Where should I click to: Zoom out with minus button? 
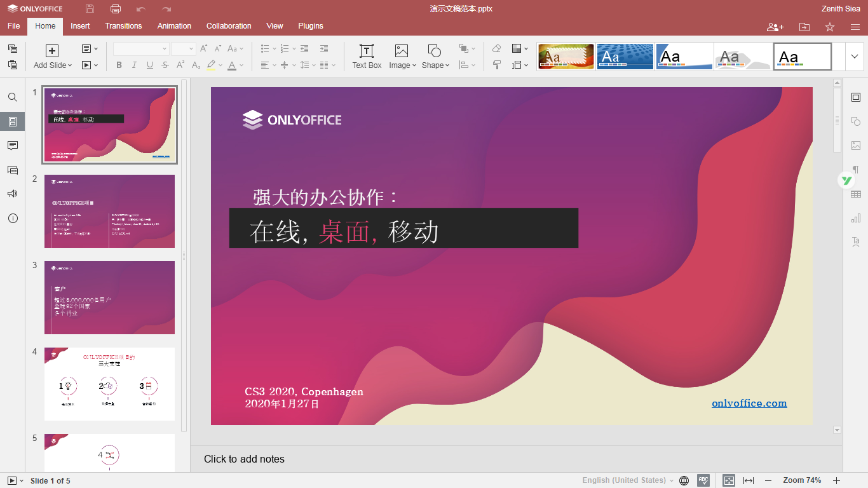click(x=768, y=480)
